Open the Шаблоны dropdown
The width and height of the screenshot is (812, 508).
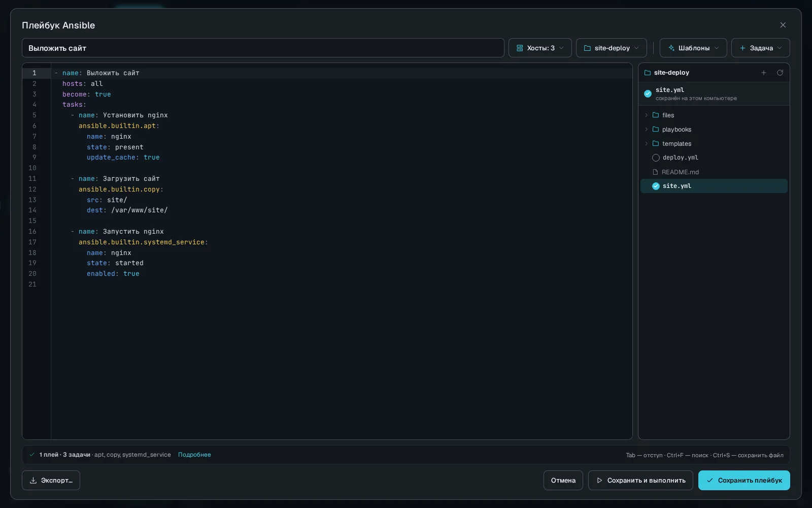pos(693,48)
